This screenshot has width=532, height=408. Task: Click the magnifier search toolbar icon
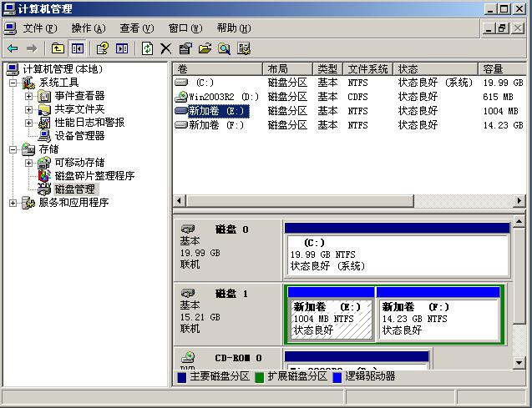pos(224,48)
